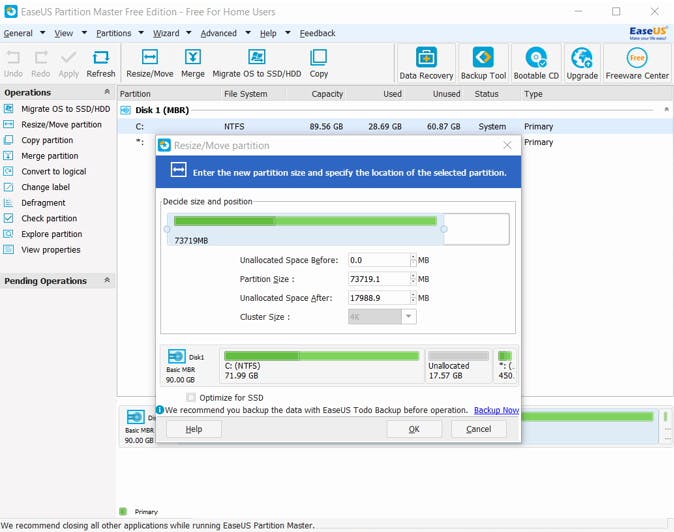Viewport: 674px width, 532px height.
Task: Click the Unallocated Space Before spinner arrows
Action: (x=413, y=260)
